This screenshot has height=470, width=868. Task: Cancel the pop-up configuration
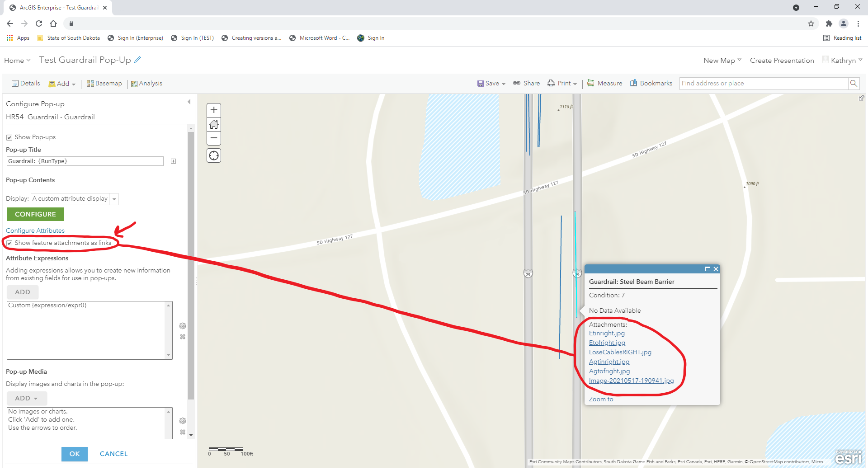114,454
